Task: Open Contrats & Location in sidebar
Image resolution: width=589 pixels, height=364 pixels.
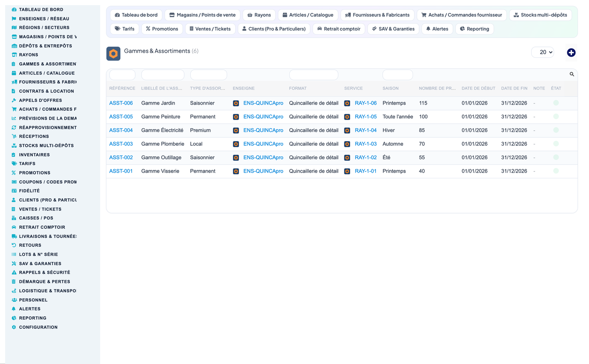Action: (x=46, y=91)
